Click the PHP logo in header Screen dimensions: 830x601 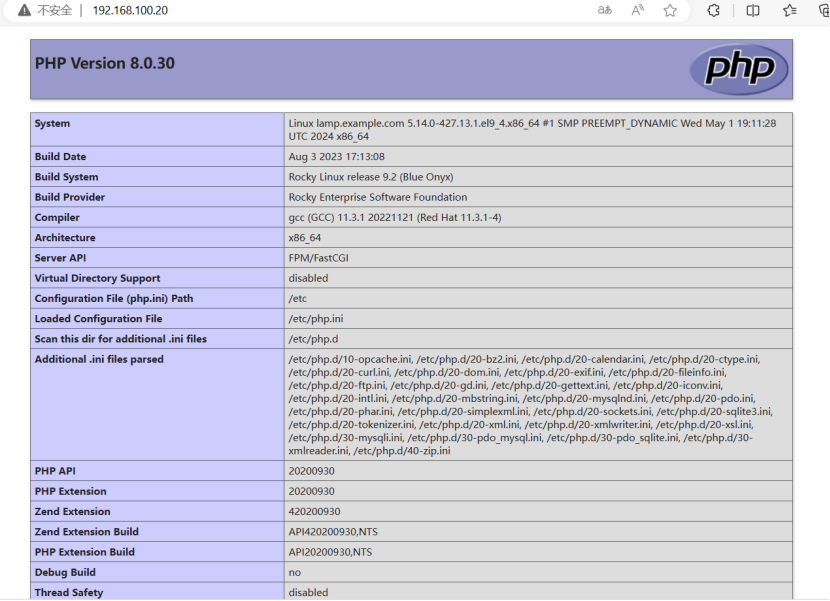pos(739,69)
